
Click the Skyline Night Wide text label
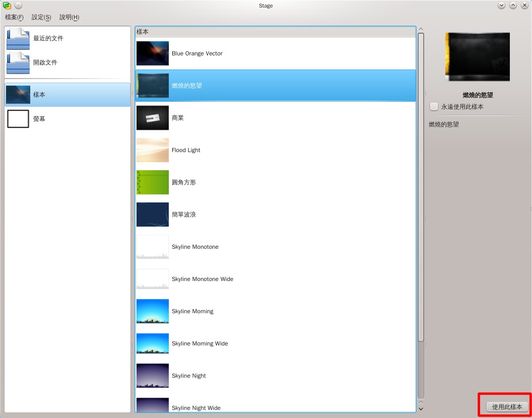(x=196, y=408)
